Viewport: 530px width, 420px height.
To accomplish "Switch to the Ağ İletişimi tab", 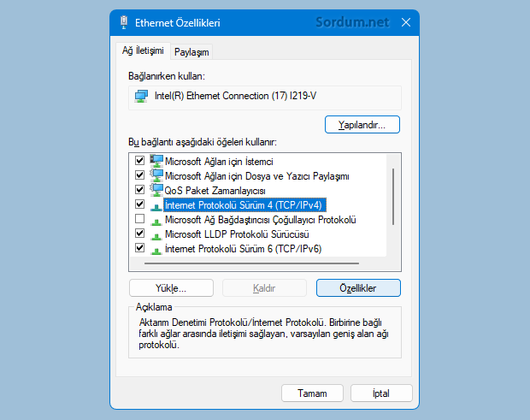I will pos(143,50).
